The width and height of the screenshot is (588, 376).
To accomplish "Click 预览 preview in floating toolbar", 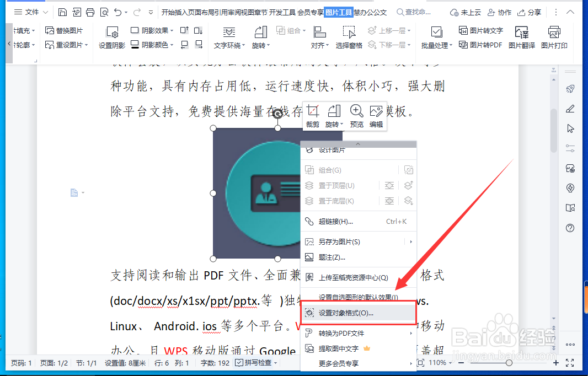I will click(x=357, y=116).
